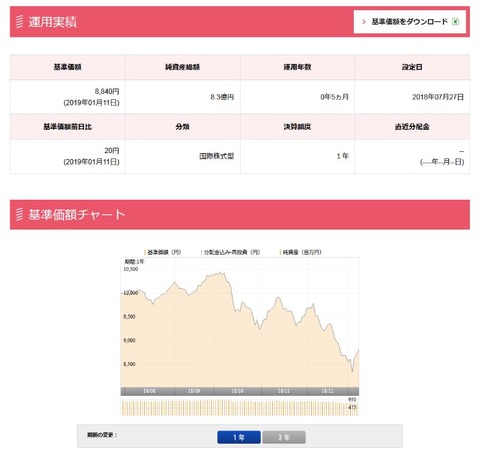Click the 純資産総額 table header

coord(182,67)
